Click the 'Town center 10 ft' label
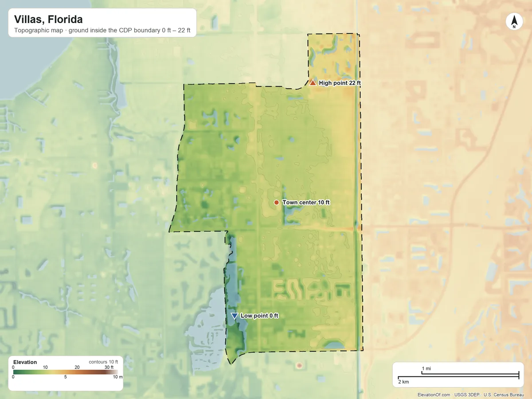This screenshot has width=532, height=399. tap(306, 203)
